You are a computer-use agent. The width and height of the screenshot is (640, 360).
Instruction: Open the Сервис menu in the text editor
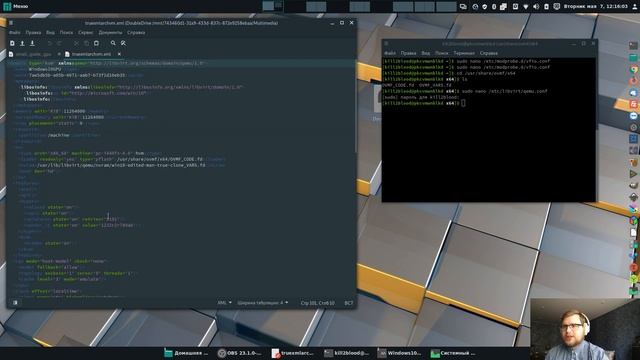click(x=86, y=33)
